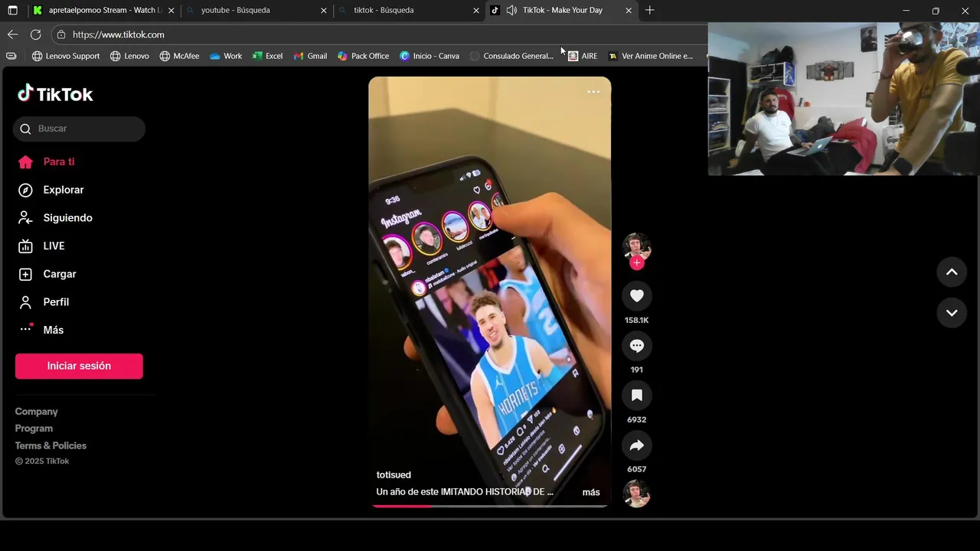Go to the Siguiendo page
Screen dimensions: 980x551
54,218
